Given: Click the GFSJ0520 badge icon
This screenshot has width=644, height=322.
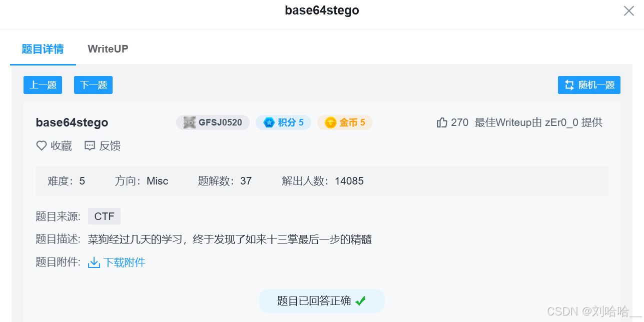Looking at the screenshot, I should [189, 122].
